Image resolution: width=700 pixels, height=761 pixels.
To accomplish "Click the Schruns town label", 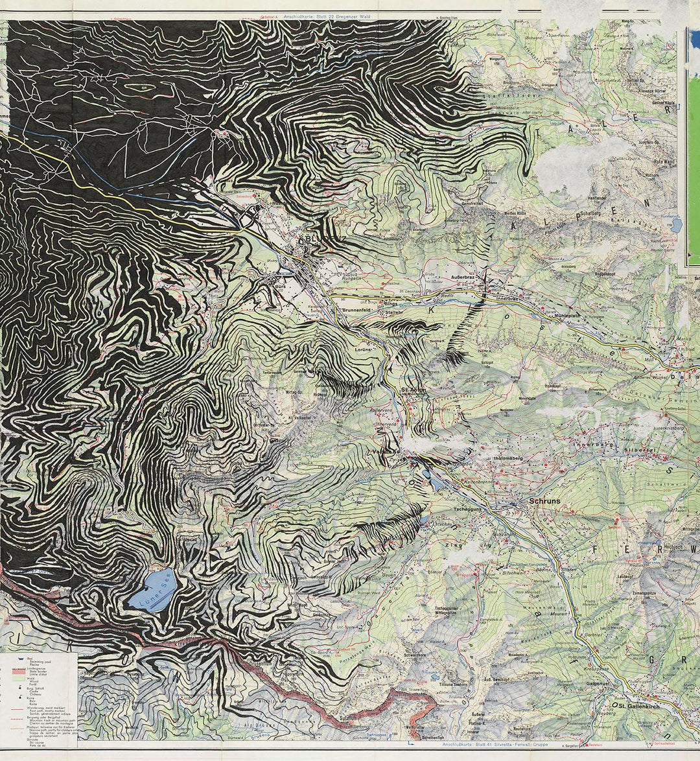I will (544, 501).
